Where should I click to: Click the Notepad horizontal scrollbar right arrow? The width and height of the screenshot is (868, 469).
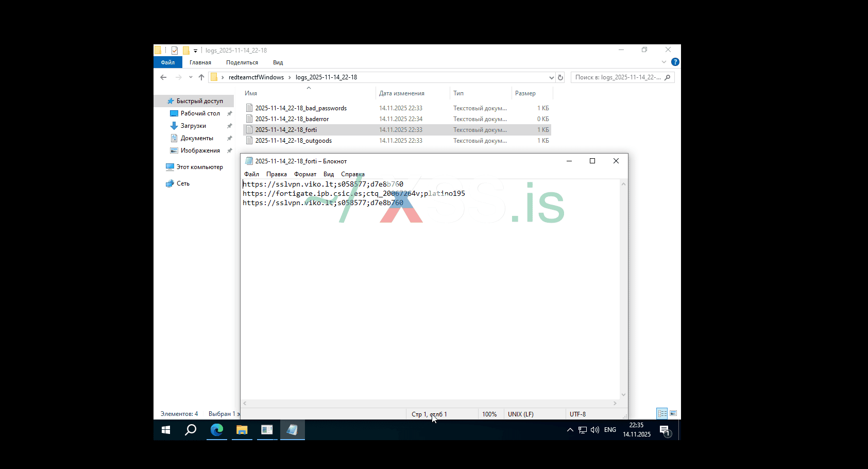615,404
